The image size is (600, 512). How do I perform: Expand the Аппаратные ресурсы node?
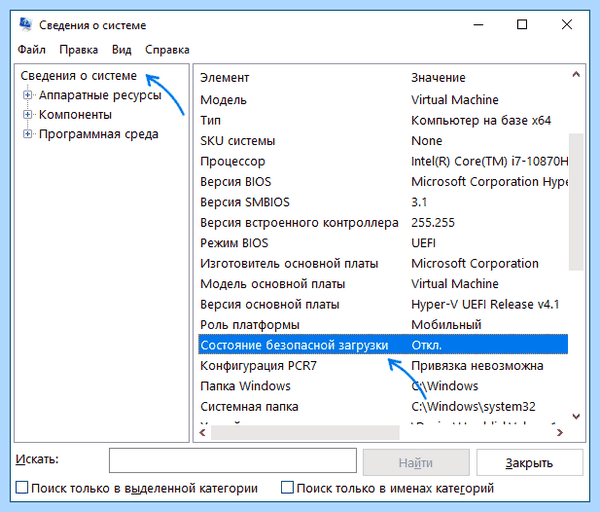coord(27,95)
